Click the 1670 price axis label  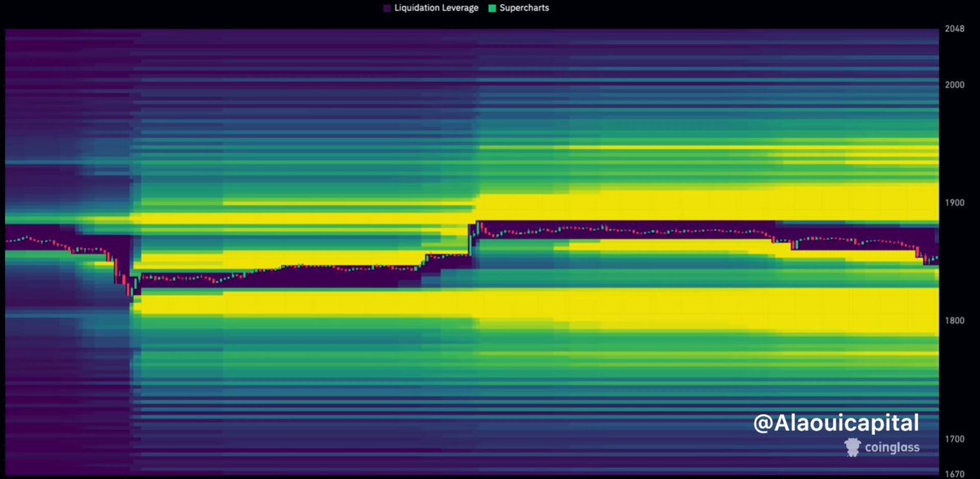pos(955,473)
